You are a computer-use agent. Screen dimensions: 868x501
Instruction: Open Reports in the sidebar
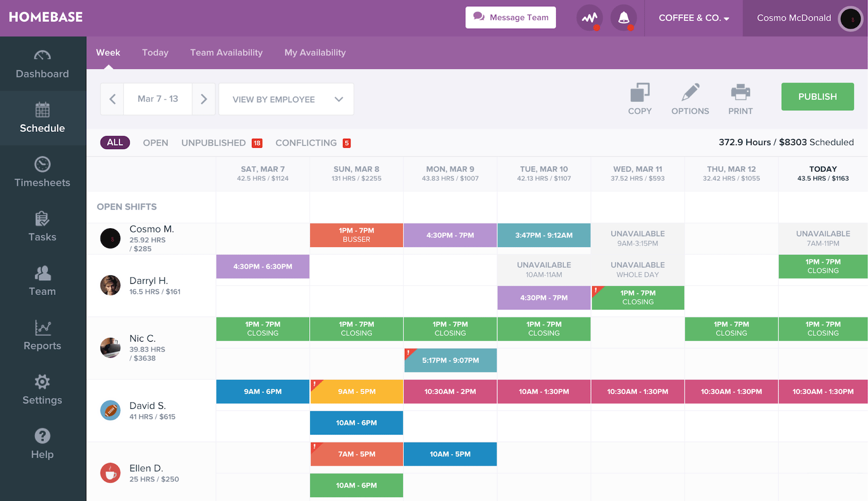42,336
